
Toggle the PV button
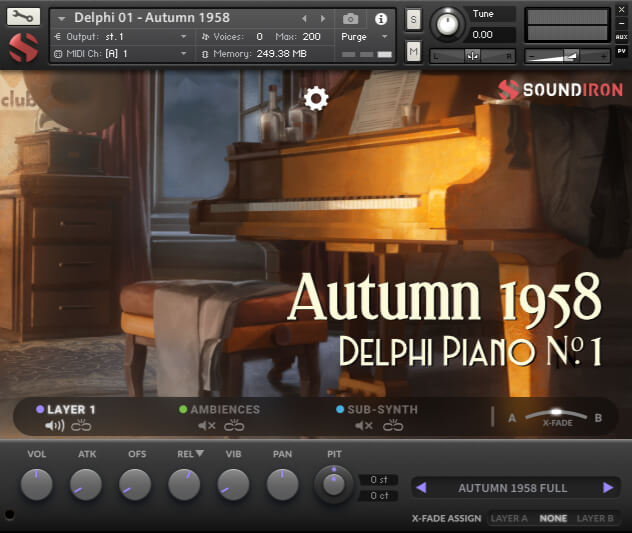(x=622, y=51)
